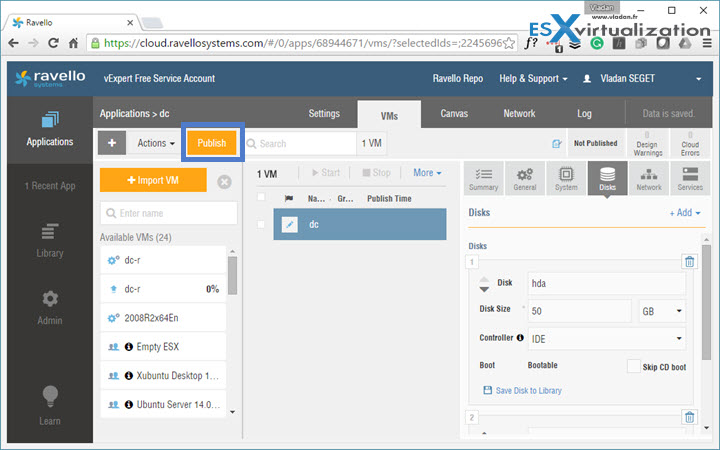
Task: Select Xubuntu Desktop in Available VMs
Action: tap(163, 376)
